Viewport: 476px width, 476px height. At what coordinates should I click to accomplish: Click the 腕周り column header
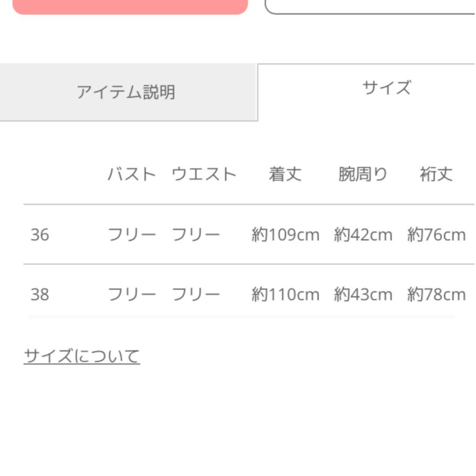coord(363,174)
